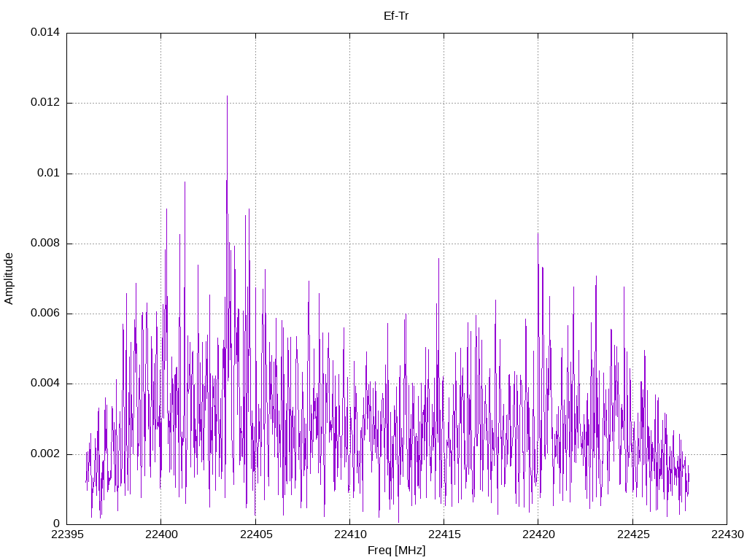Click the plot title "Ef-Tr"
747x560 pixels.
(x=396, y=16)
